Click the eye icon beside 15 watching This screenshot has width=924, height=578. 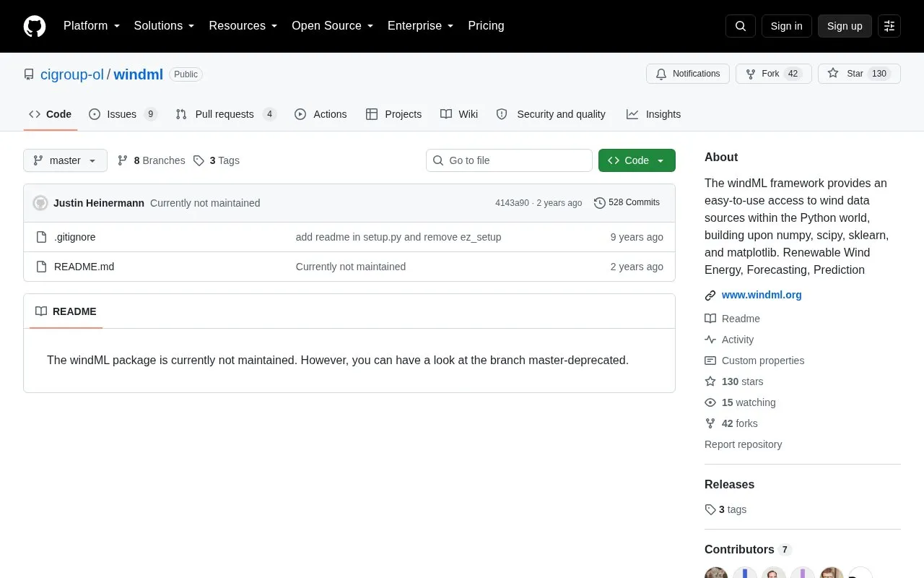coord(710,402)
